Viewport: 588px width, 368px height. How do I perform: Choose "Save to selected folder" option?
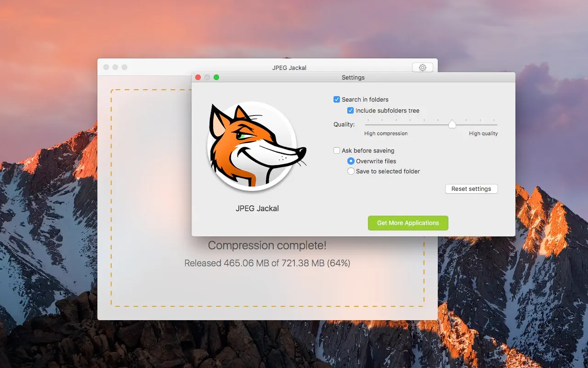[351, 171]
